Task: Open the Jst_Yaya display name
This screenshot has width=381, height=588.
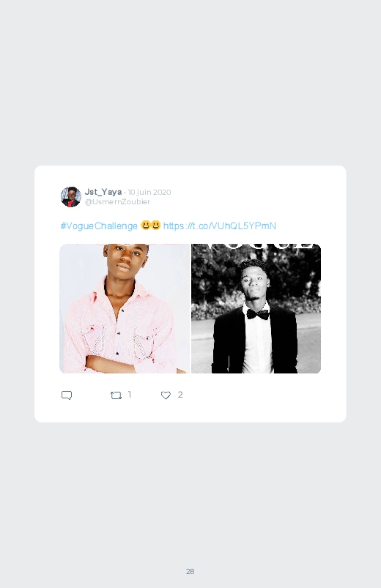Action: click(x=103, y=192)
